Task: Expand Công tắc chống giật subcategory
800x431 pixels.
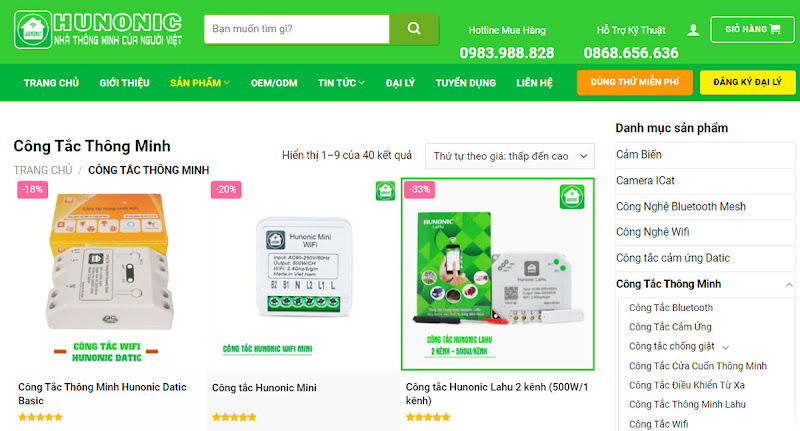Action: (726, 347)
